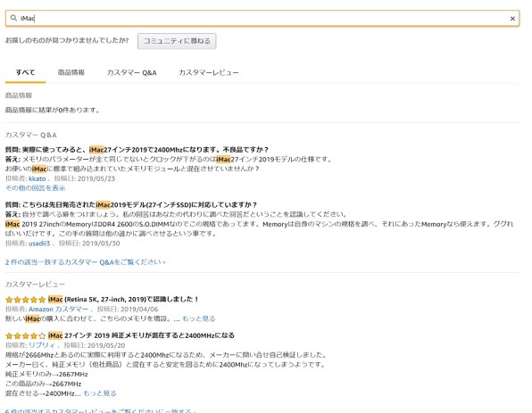Expand second review with もっと見る

(x=100, y=393)
